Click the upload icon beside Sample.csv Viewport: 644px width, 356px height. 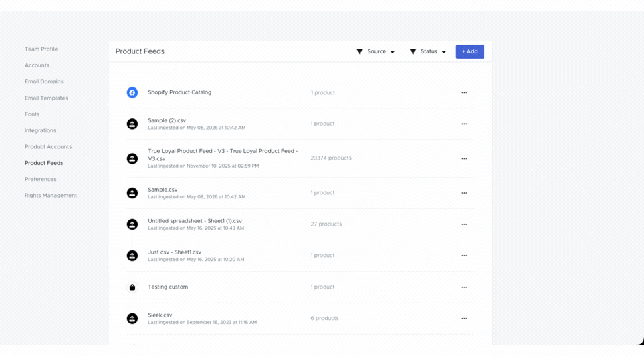(132, 193)
